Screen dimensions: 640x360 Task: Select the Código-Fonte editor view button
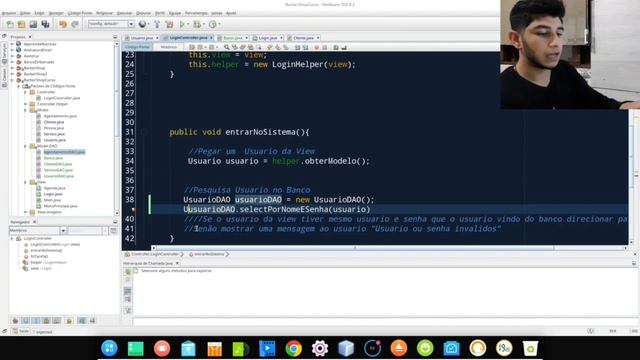pos(137,47)
